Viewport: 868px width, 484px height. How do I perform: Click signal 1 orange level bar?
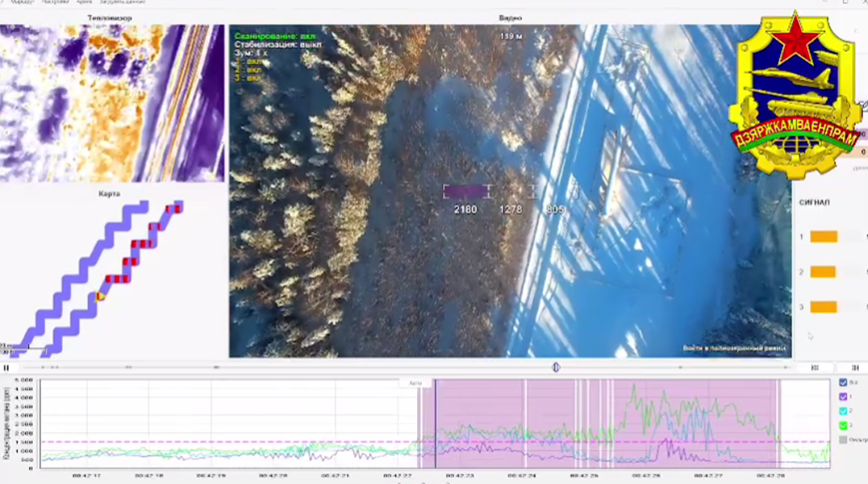pyautogui.click(x=822, y=237)
